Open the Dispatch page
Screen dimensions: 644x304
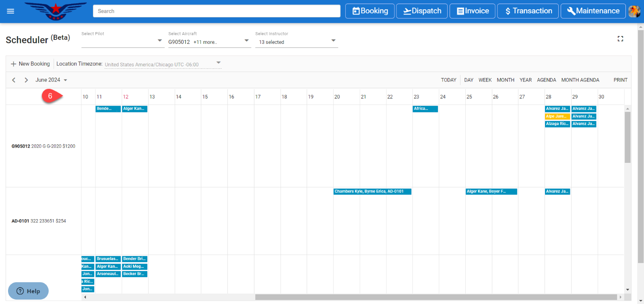[x=422, y=11]
